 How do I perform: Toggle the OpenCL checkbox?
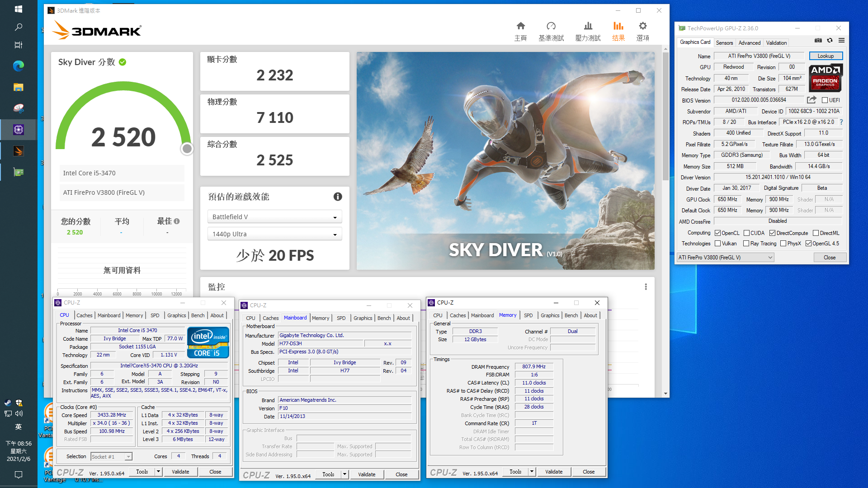point(717,233)
